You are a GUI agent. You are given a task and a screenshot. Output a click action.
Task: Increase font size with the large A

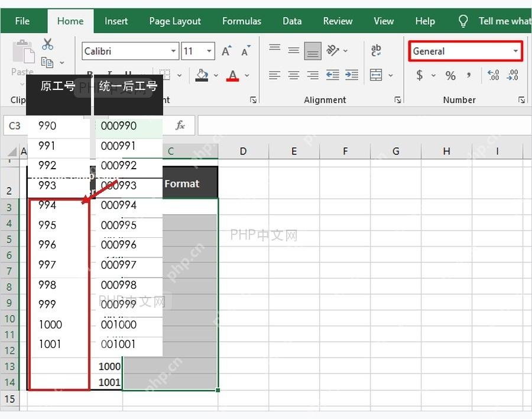click(226, 51)
